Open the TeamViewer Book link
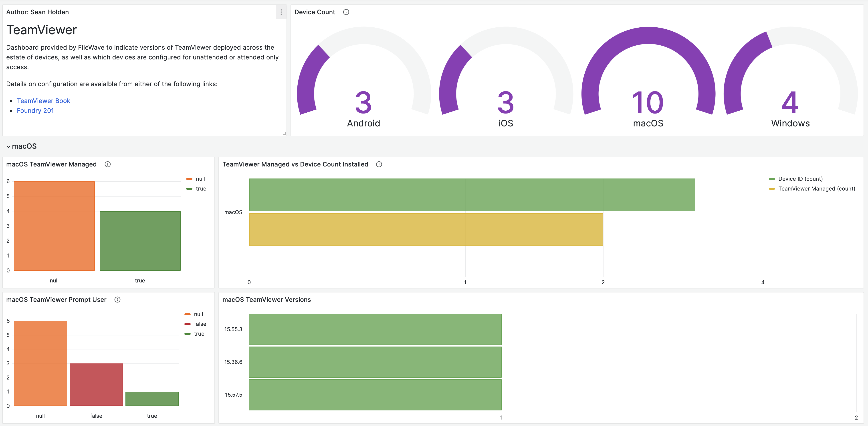This screenshot has height=426, width=868. click(x=43, y=101)
